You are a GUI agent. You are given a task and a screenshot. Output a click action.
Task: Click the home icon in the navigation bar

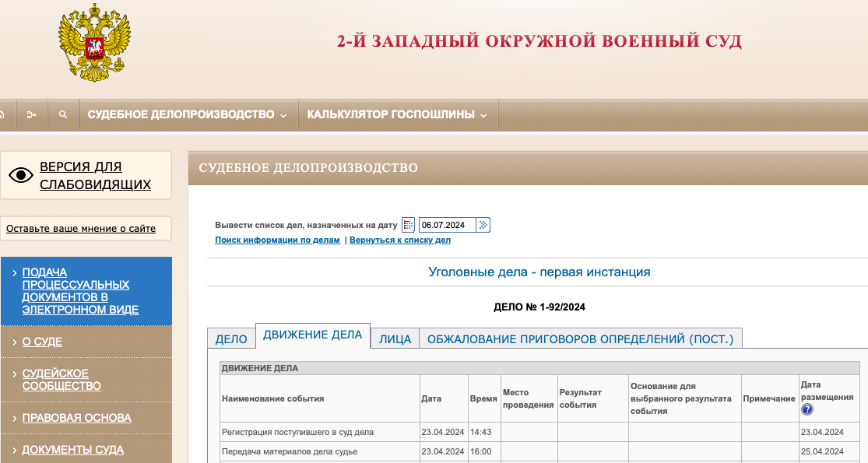tap(2, 115)
